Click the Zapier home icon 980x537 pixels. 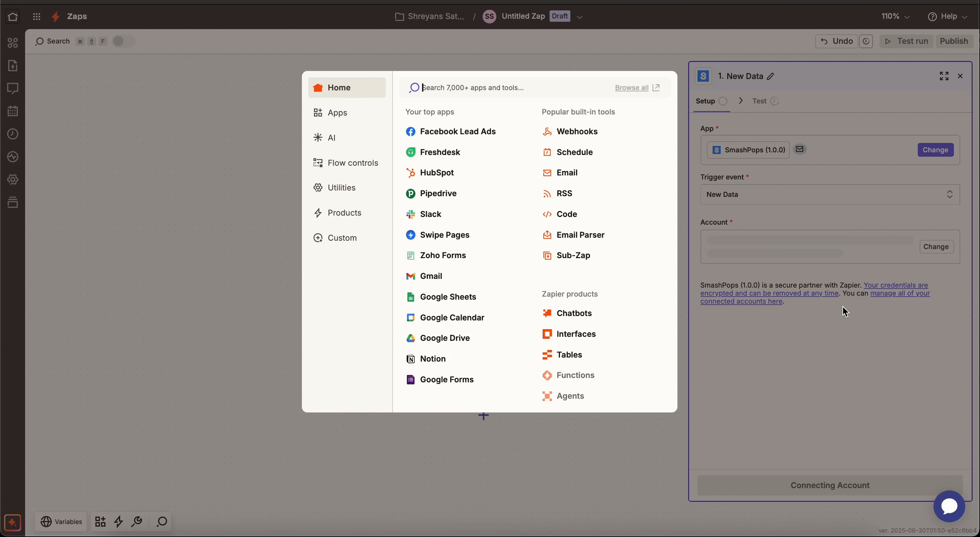click(x=12, y=17)
